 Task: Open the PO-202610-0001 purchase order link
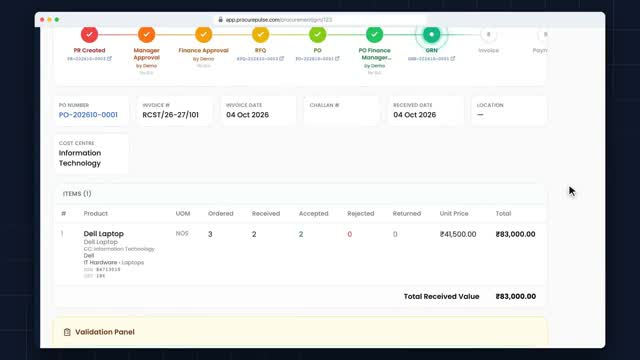[88, 115]
